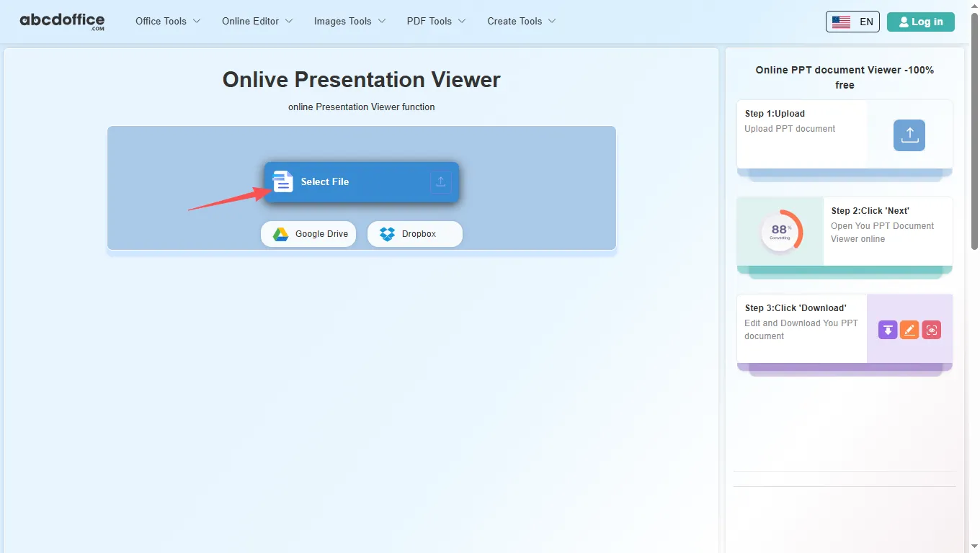Open the EN language selector

pyautogui.click(x=852, y=22)
